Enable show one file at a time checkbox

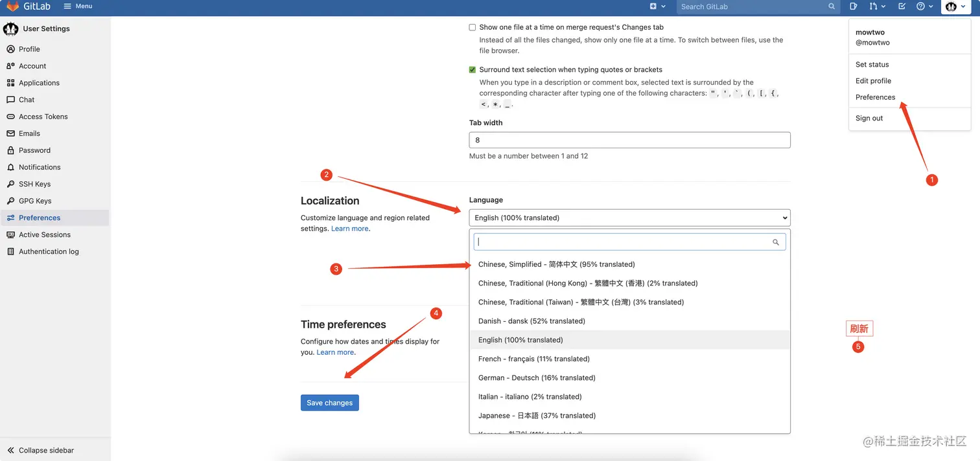pyautogui.click(x=472, y=28)
